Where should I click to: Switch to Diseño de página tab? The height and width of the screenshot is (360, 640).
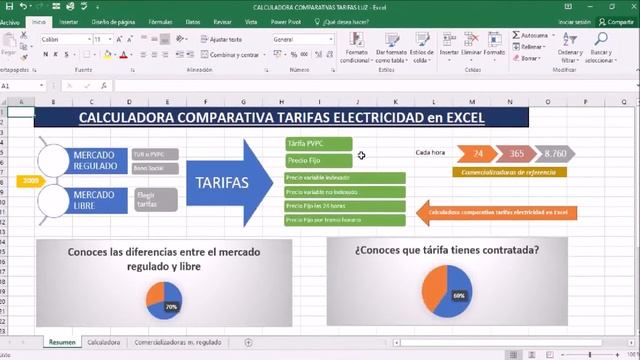click(x=113, y=22)
